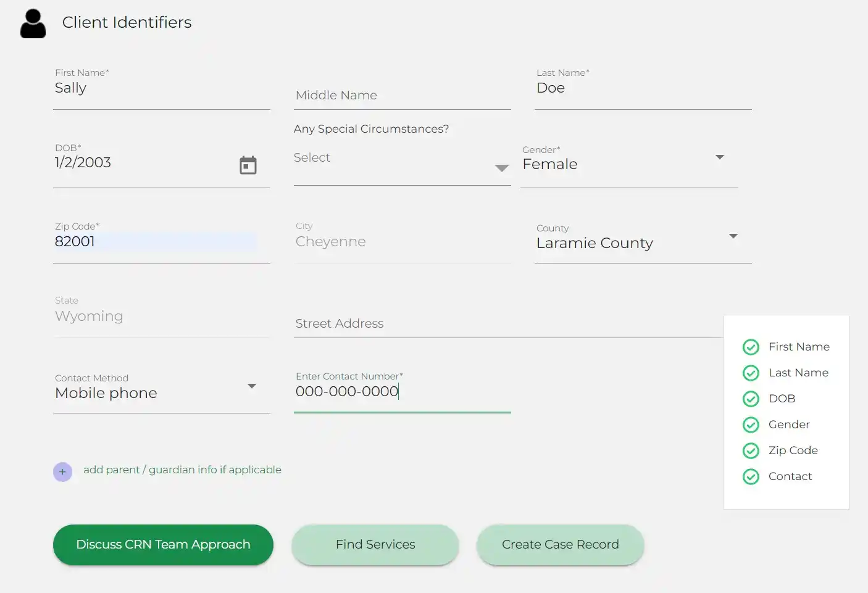Open the Gender dropdown showing Female
Screen dimensions: 868x593
[719, 157]
